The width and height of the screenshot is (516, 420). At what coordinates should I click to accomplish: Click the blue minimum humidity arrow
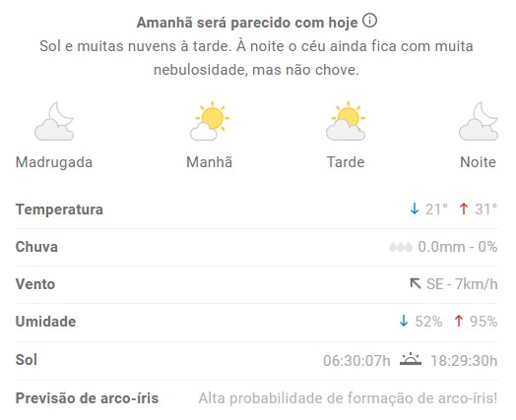tap(404, 321)
